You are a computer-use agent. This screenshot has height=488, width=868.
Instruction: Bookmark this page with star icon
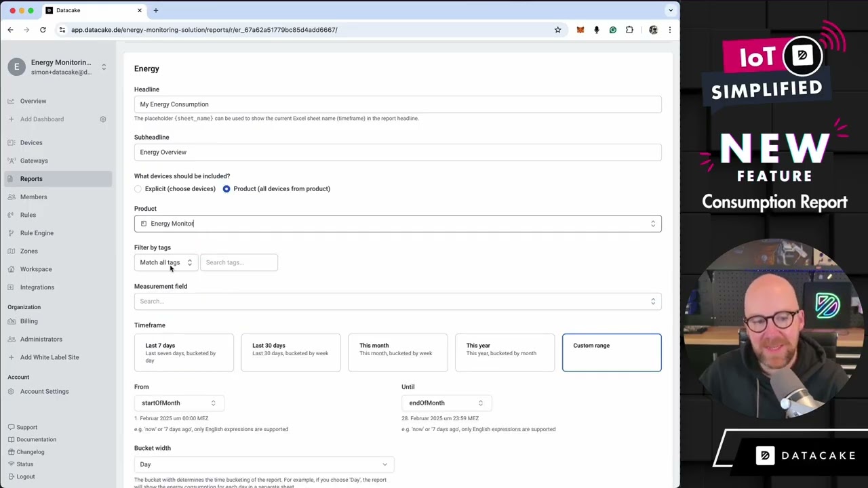[x=558, y=30]
